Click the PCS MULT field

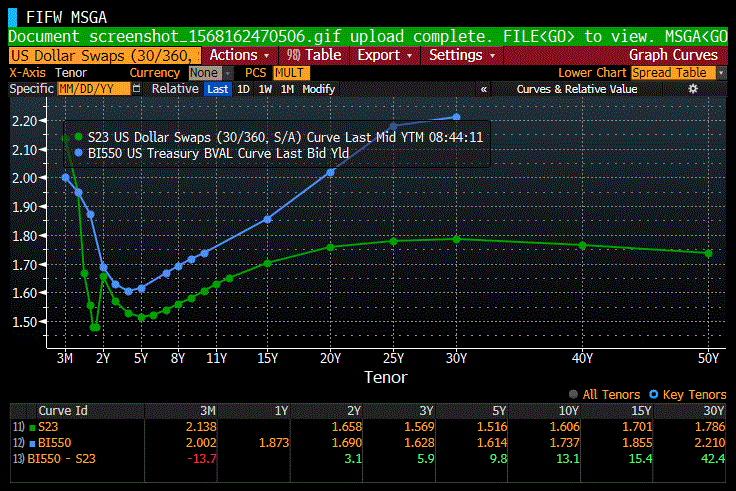pyautogui.click(x=291, y=73)
